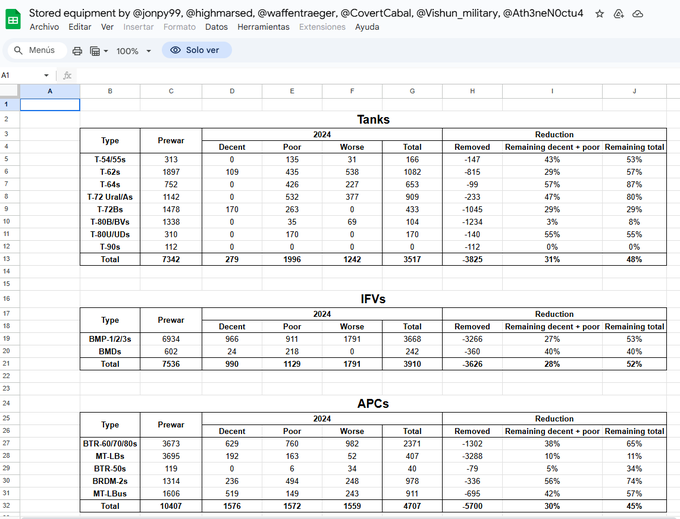The image size is (680, 519).
Task: Click the print icon
Action: tap(77, 51)
